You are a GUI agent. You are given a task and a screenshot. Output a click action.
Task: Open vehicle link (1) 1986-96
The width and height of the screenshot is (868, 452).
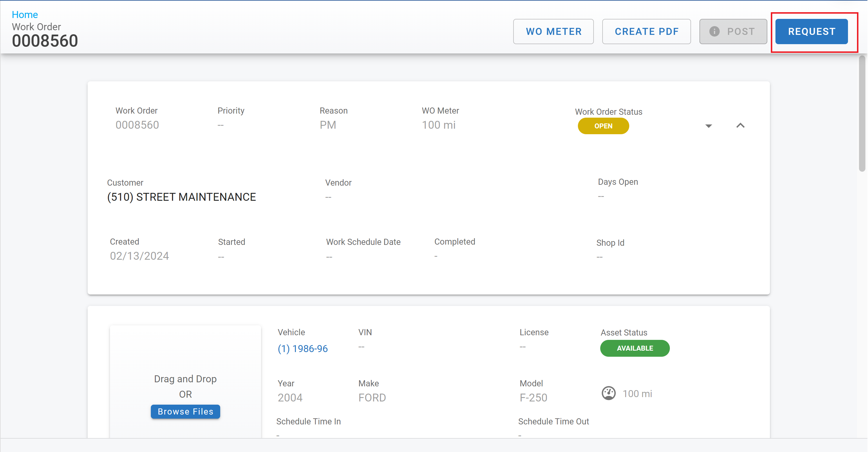tap(303, 349)
